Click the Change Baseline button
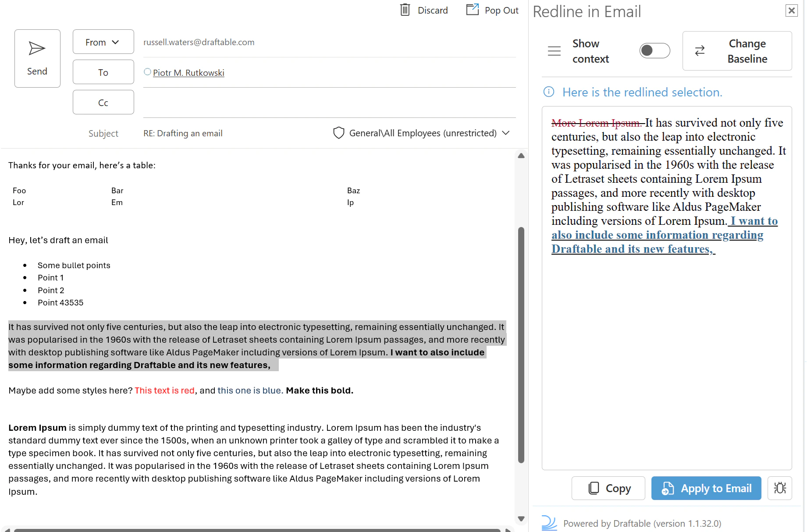 pos(737,51)
